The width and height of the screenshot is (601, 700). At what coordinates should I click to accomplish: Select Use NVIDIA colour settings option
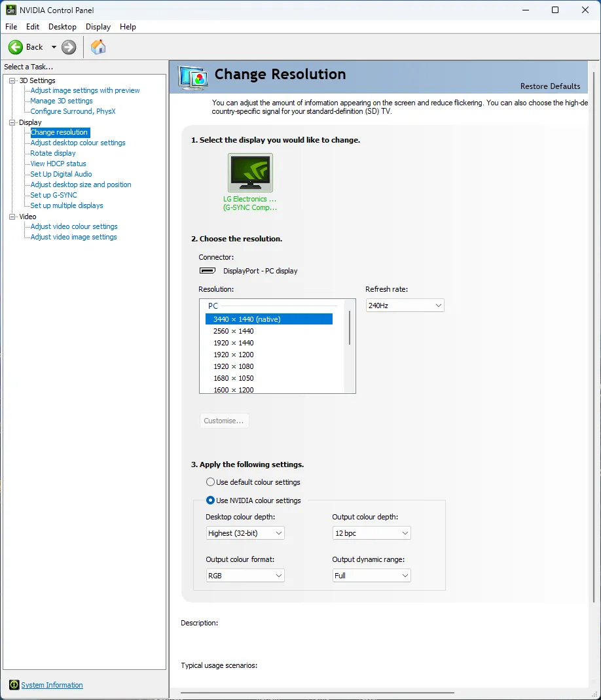coord(210,500)
